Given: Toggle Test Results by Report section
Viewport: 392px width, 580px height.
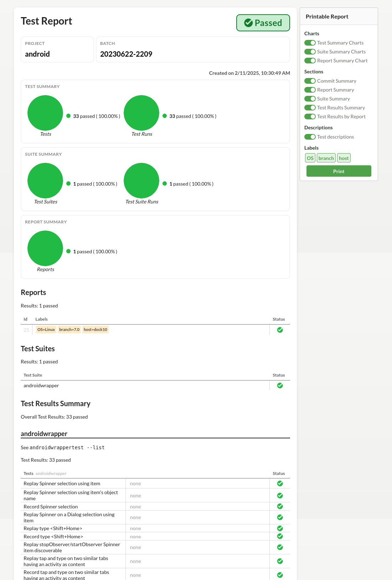Looking at the screenshot, I should pos(310,116).
